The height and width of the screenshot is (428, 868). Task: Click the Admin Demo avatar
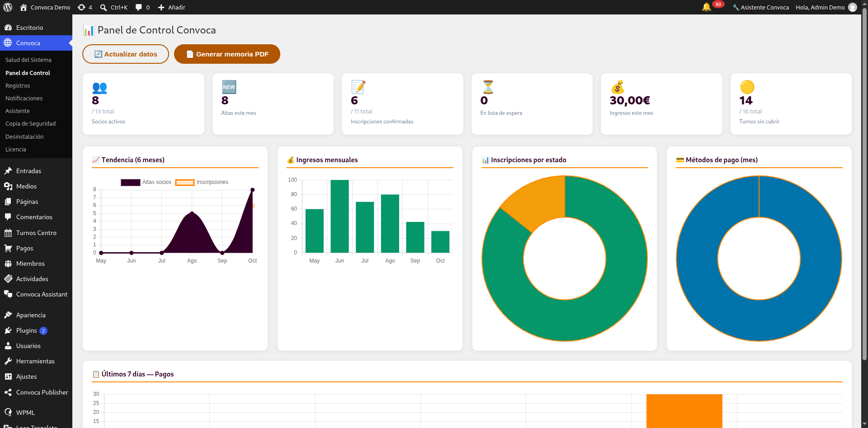point(853,7)
